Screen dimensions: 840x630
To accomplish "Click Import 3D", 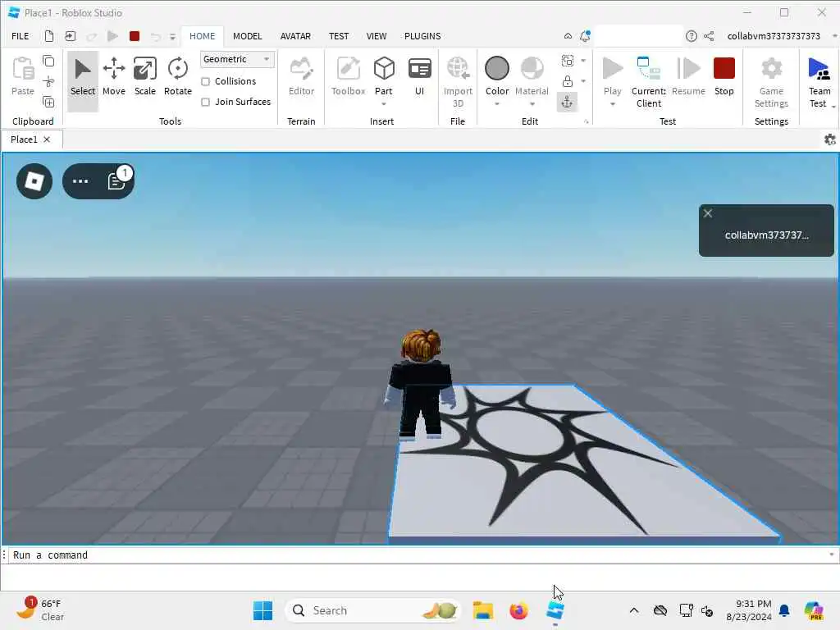I will click(458, 83).
